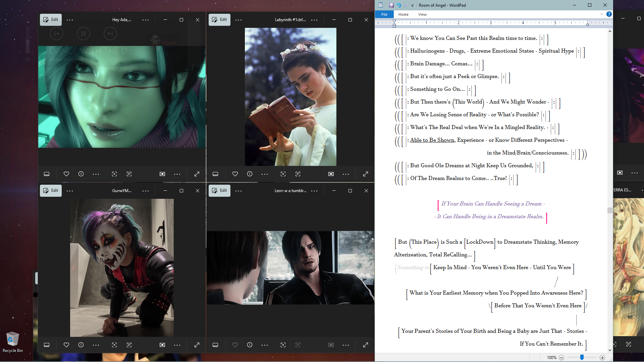The height and width of the screenshot is (362, 644).
Task: Save document with WordPad save icon
Action: point(391,5)
